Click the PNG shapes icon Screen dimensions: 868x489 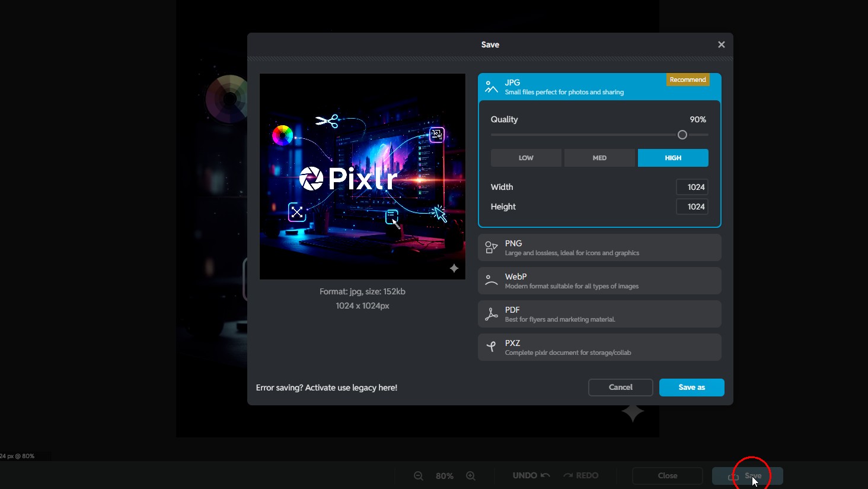[x=492, y=247]
